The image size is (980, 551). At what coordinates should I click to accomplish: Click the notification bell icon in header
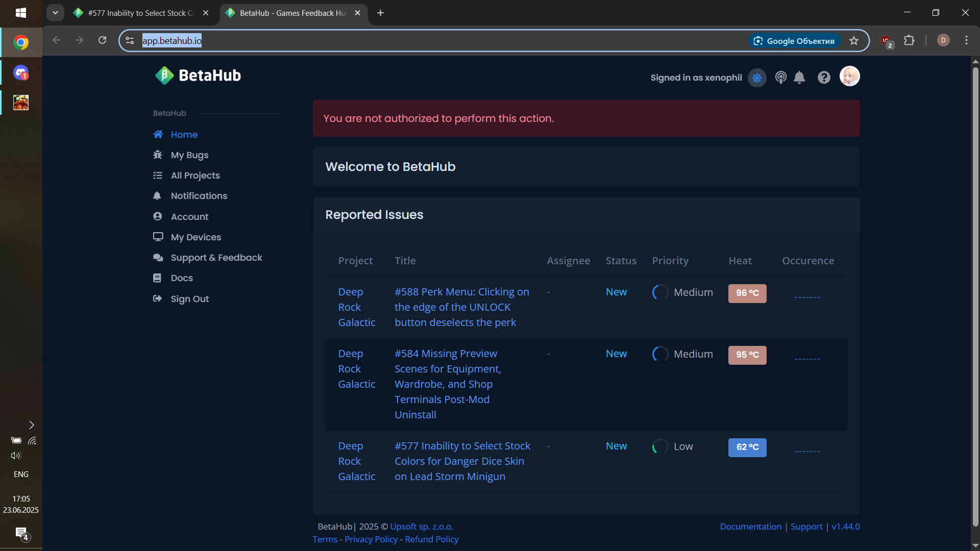[799, 78]
